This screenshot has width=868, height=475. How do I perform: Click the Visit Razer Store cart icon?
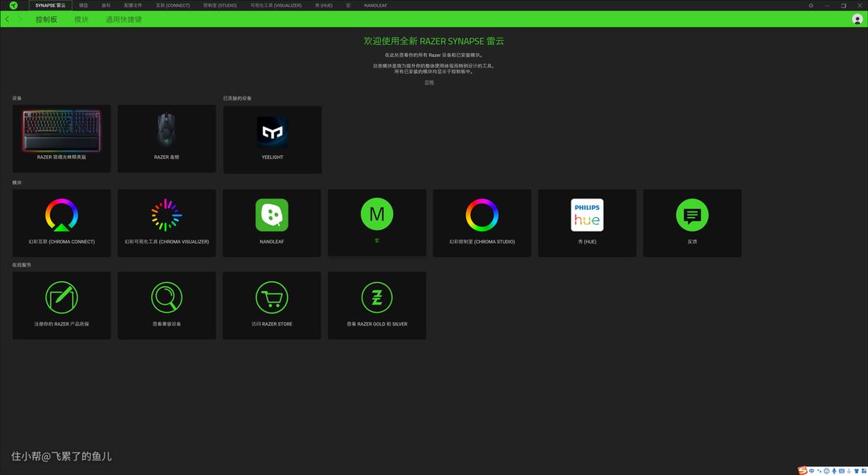coord(272,298)
